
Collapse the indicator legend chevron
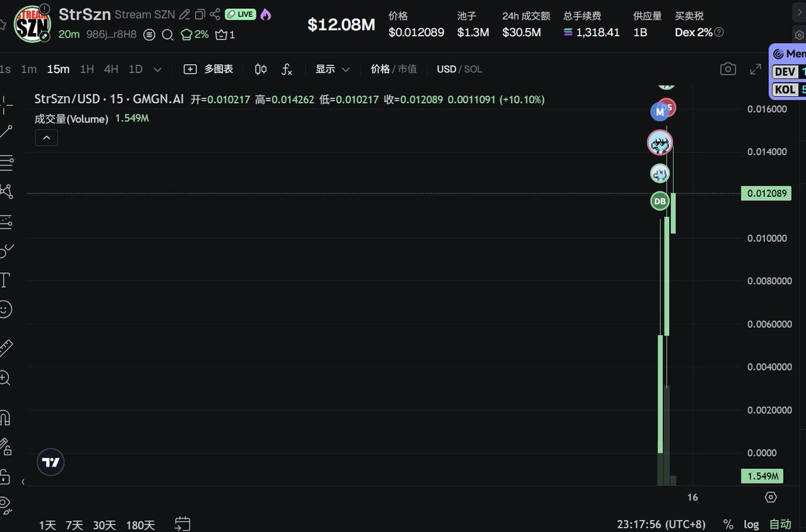(x=46, y=138)
